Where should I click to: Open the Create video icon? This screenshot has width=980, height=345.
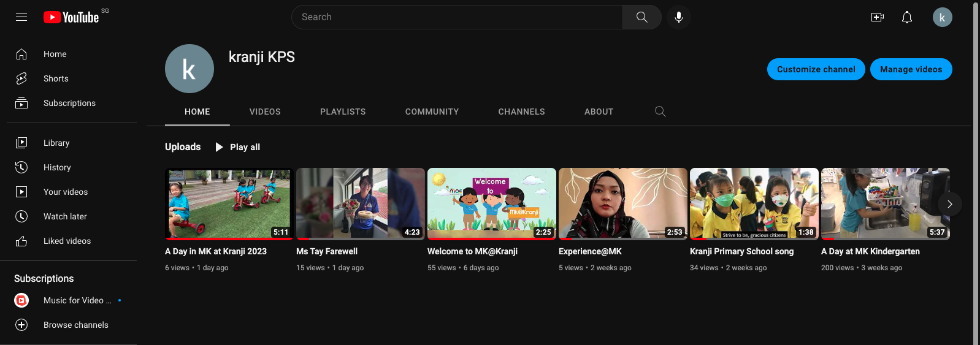877,17
